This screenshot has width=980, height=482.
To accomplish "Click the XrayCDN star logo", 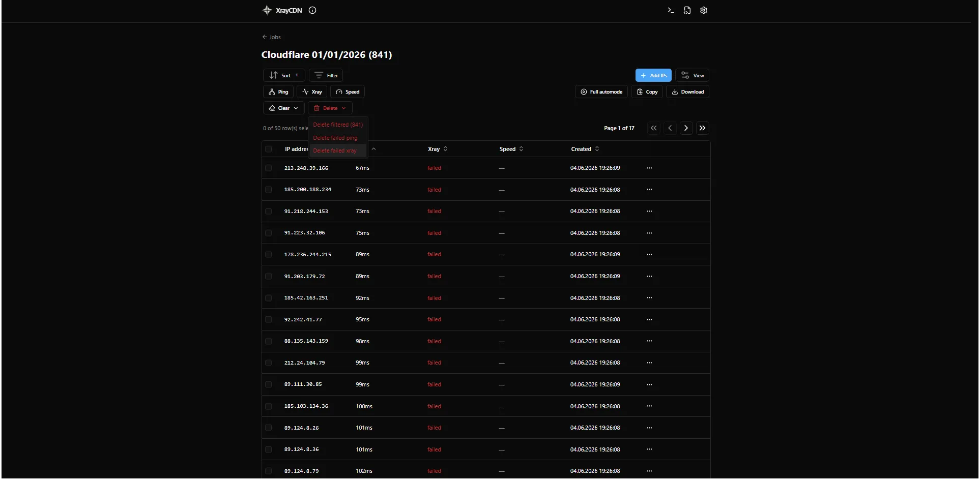I will 267,10.
